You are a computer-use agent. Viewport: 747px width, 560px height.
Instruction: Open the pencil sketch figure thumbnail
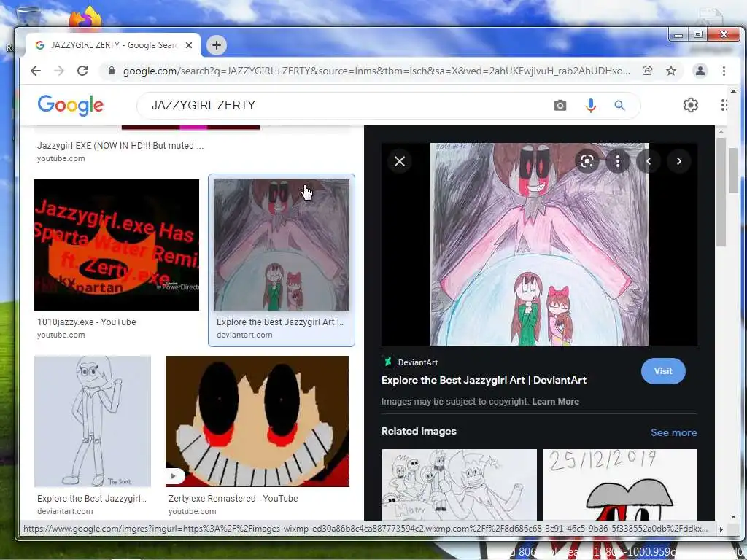(x=93, y=421)
